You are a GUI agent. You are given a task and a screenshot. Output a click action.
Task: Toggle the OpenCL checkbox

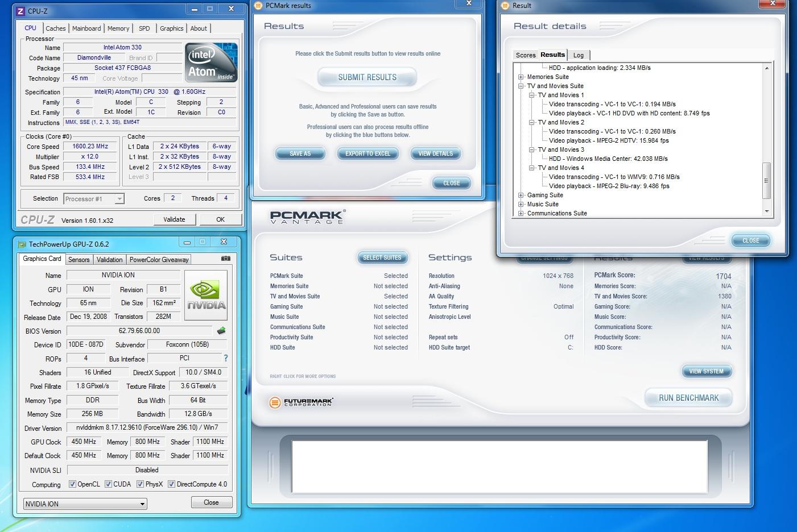(72, 484)
